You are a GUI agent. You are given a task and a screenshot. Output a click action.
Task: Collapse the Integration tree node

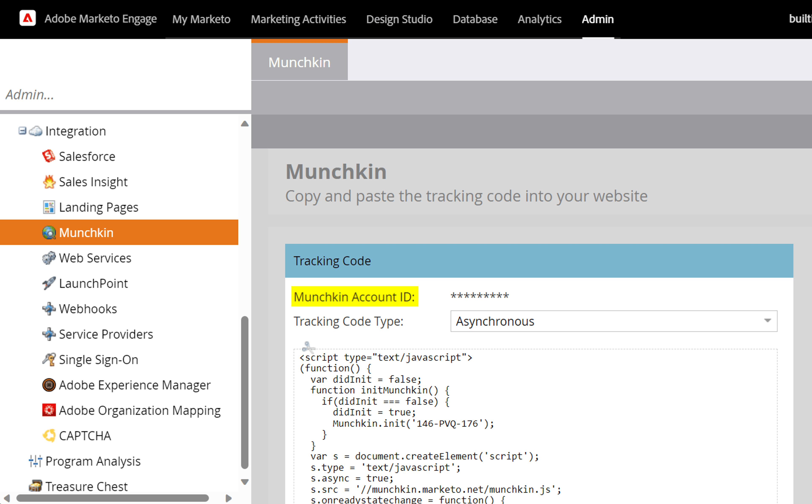(x=22, y=131)
